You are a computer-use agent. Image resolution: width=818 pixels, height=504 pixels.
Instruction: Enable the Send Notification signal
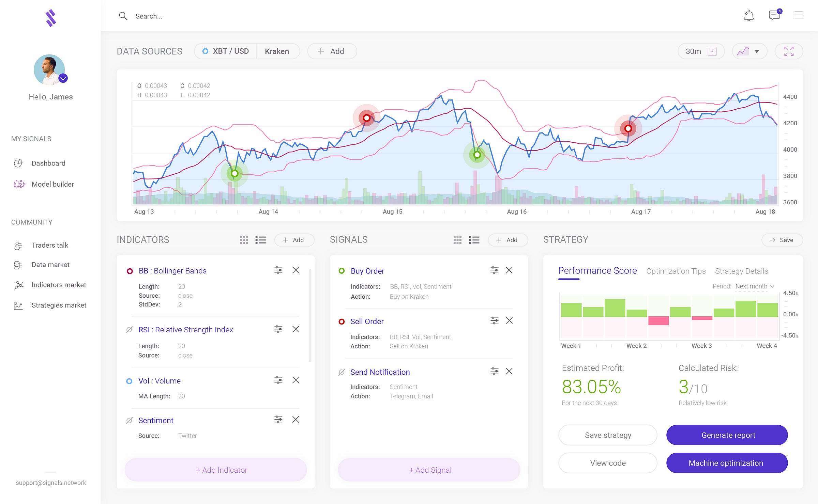pos(342,372)
